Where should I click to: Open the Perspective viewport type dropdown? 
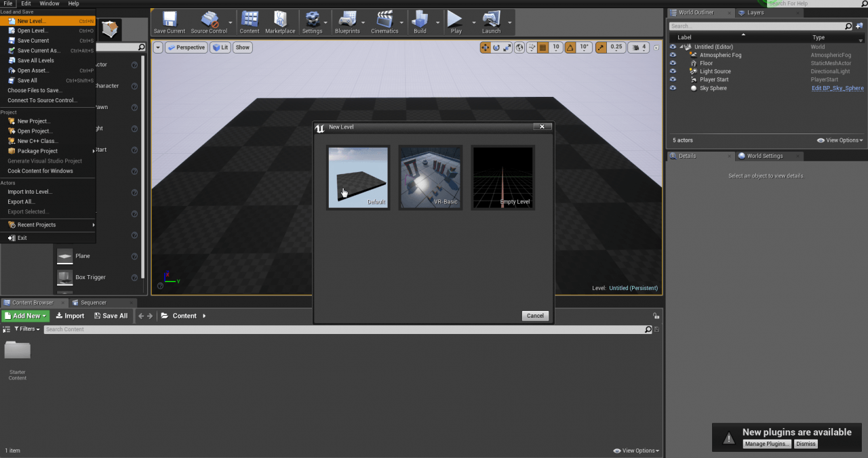point(186,47)
